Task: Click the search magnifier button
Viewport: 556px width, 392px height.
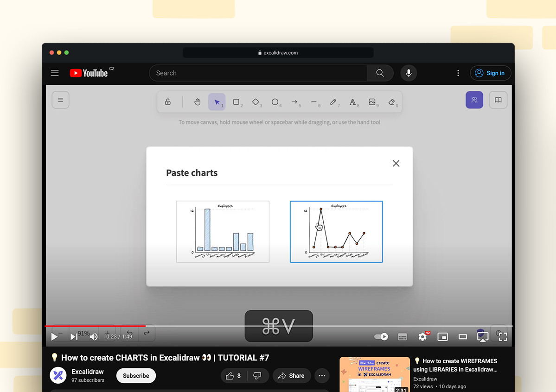Action: 380,73
